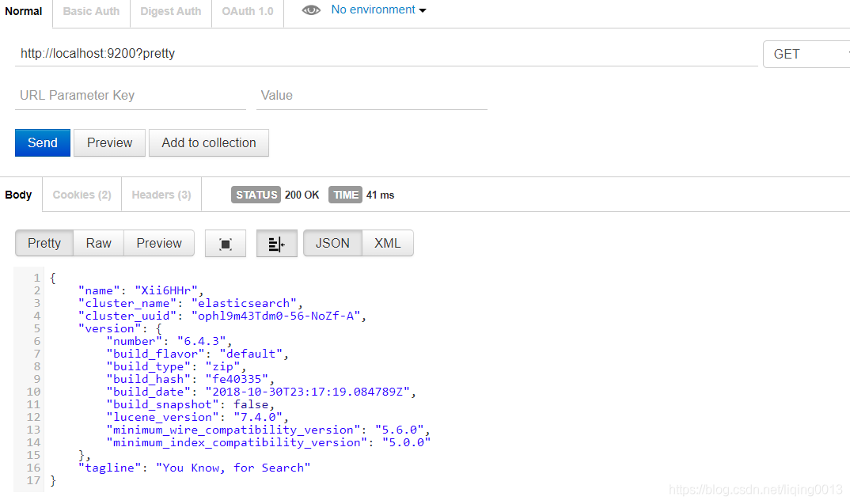Select the Raw response format
This screenshot has height=504, width=850.
[99, 244]
